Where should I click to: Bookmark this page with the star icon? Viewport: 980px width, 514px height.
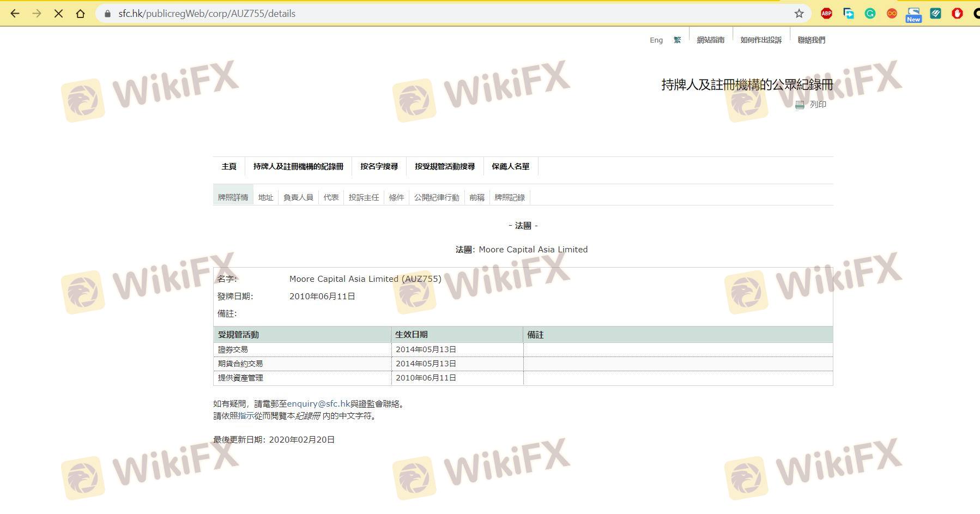(x=799, y=14)
